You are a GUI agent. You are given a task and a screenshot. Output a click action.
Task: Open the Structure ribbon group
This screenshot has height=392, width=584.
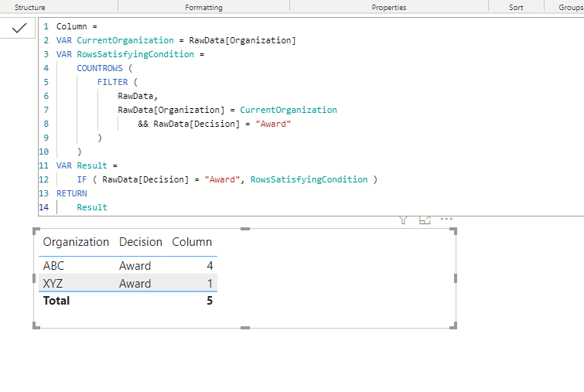30,7
